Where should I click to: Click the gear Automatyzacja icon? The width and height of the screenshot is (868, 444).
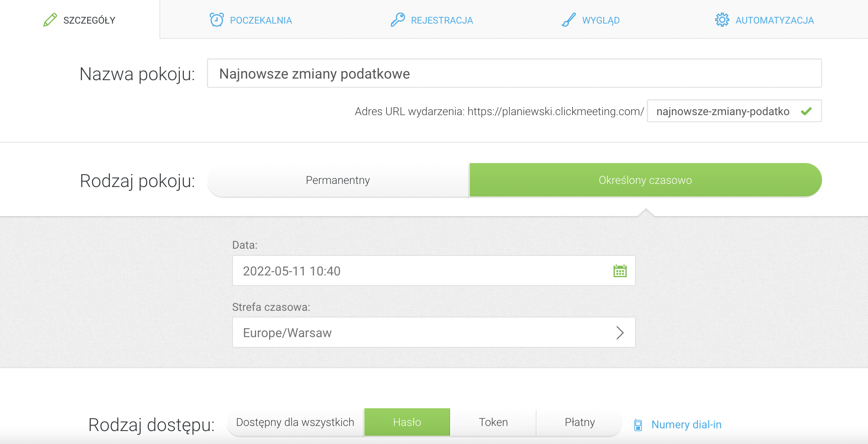point(722,20)
